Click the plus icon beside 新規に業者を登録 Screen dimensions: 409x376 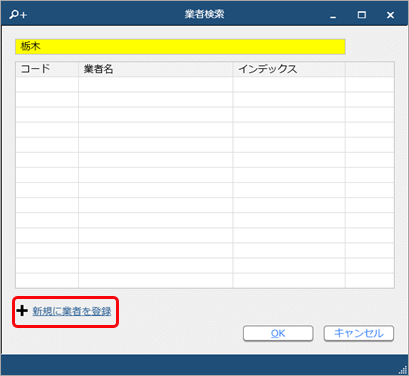[22, 311]
